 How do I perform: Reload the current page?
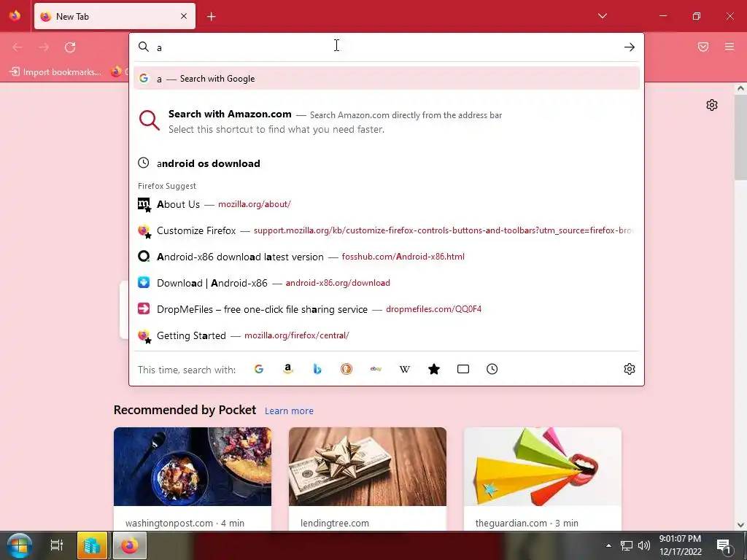(70, 47)
